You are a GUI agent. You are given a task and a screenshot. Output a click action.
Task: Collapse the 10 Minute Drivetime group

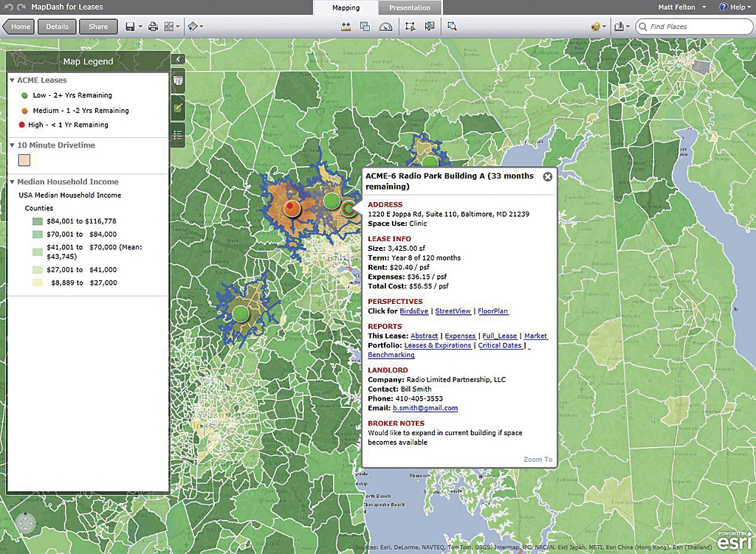tap(12, 145)
